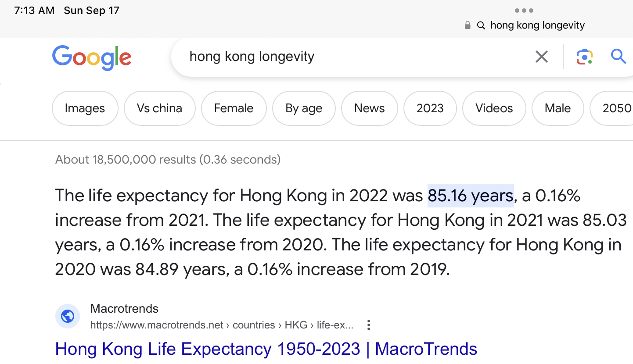The width and height of the screenshot is (633, 364).
Task: Switch to News results
Action: pos(369,108)
